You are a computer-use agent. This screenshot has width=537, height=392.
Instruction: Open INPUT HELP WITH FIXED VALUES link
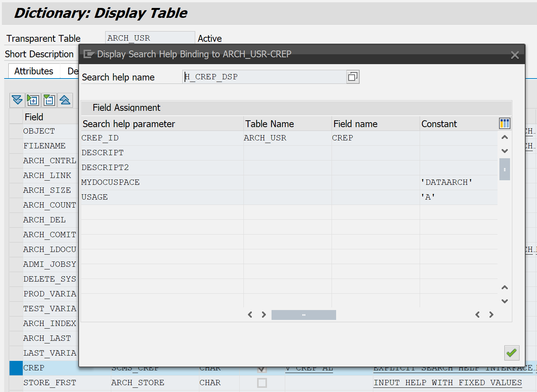point(447,383)
